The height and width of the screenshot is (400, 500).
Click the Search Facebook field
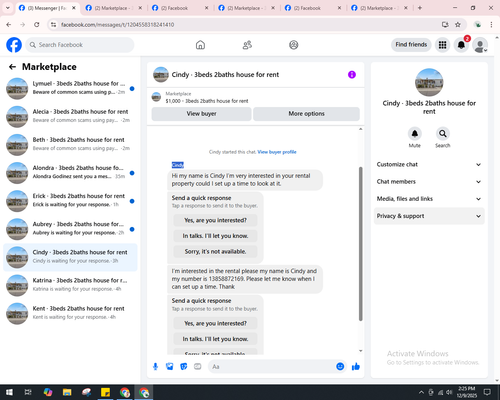pos(80,45)
